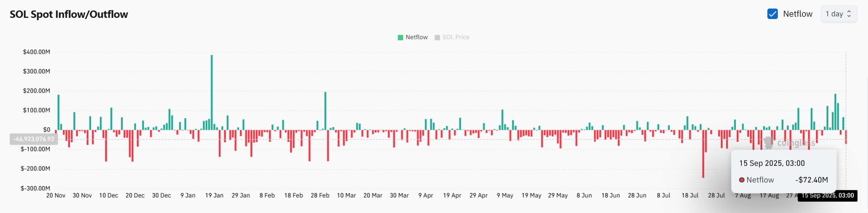
Task: Click the green Netflow legend swatch
Action: point(400,38)
